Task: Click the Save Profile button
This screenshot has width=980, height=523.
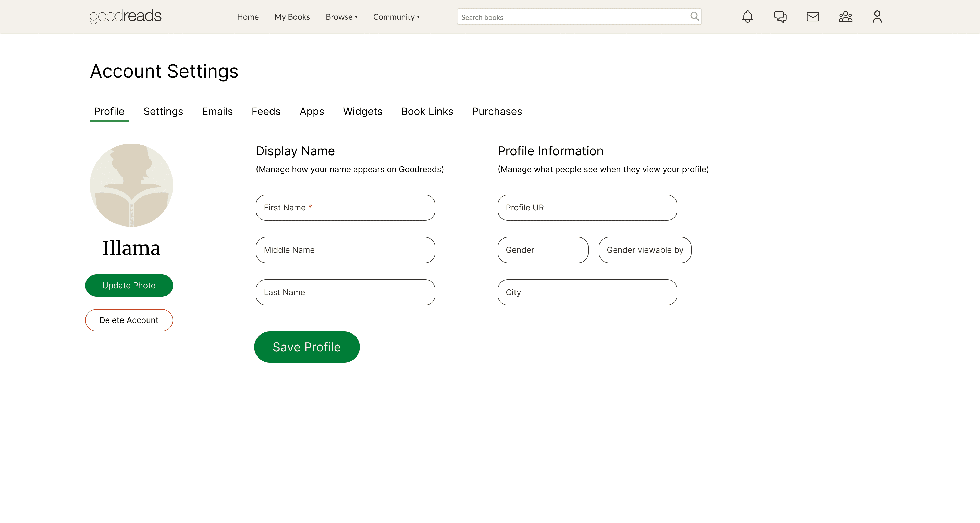Action: [x=307, y=347]
